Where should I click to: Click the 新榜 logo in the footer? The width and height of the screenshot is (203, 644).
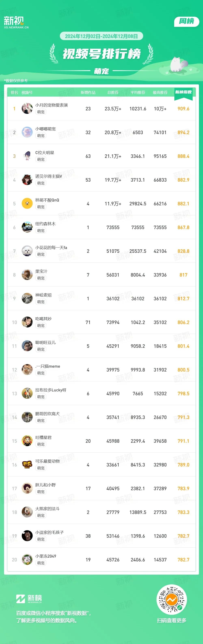point(29,599)
